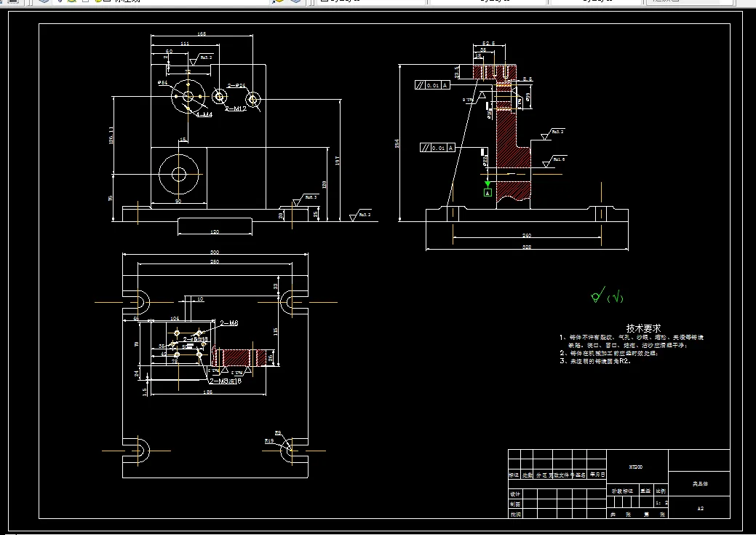756x535 pixels.
Task: Click the 设计 cell in title block
Action: pos(515,494)
